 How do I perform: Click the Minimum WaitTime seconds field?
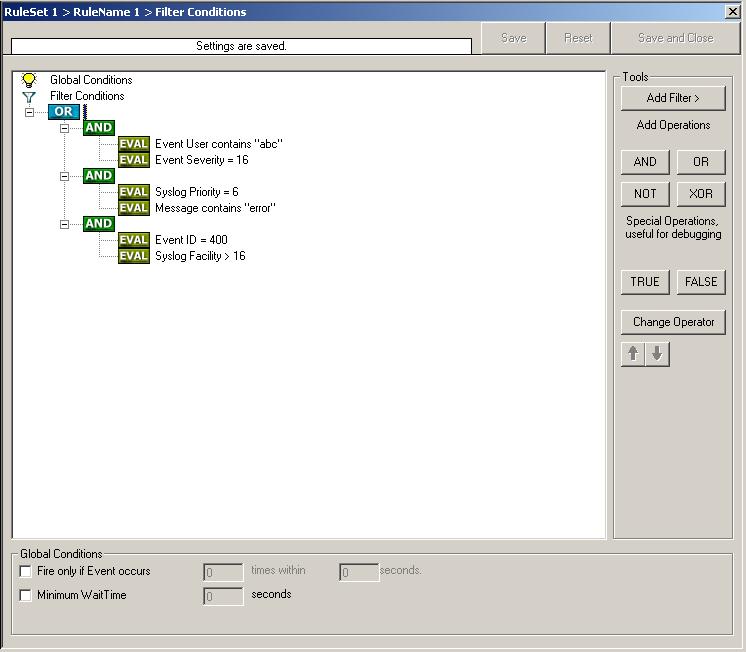[x=223, y=596]
